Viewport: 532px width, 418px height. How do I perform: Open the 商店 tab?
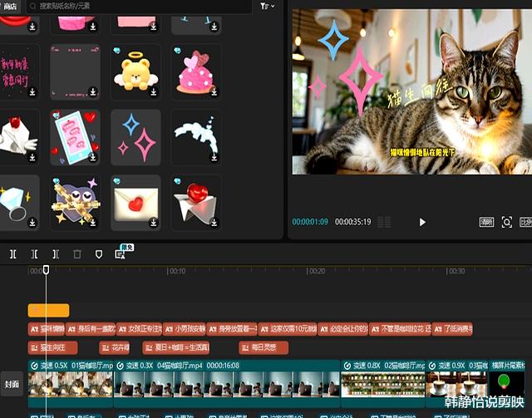click(x=10, y=6)
